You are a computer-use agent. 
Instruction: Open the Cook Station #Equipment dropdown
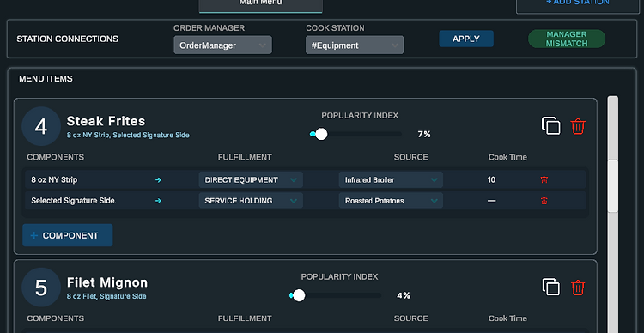click(355, 45)
